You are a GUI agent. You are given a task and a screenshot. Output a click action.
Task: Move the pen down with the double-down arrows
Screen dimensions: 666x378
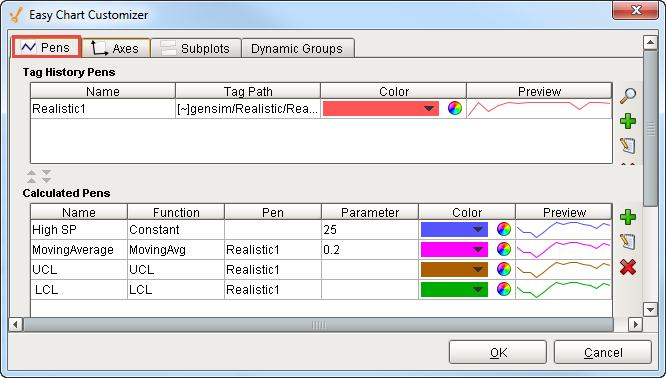tap(46, 176)
